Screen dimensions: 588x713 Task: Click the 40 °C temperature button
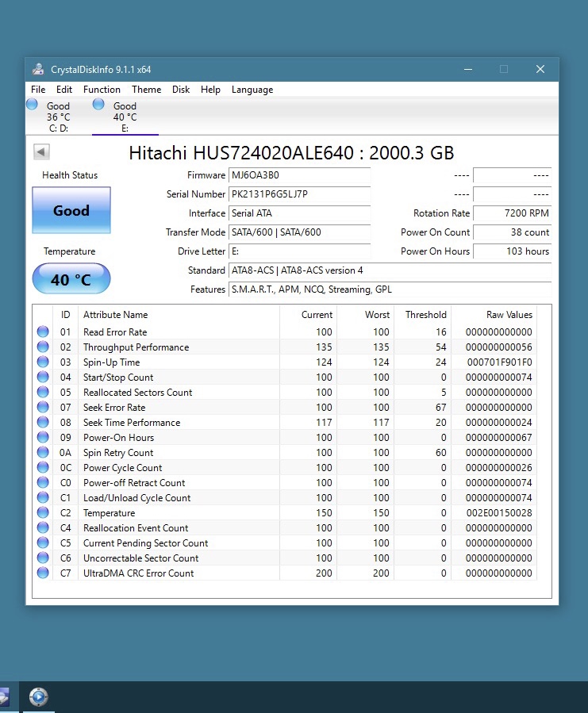[x=71, y=278]
